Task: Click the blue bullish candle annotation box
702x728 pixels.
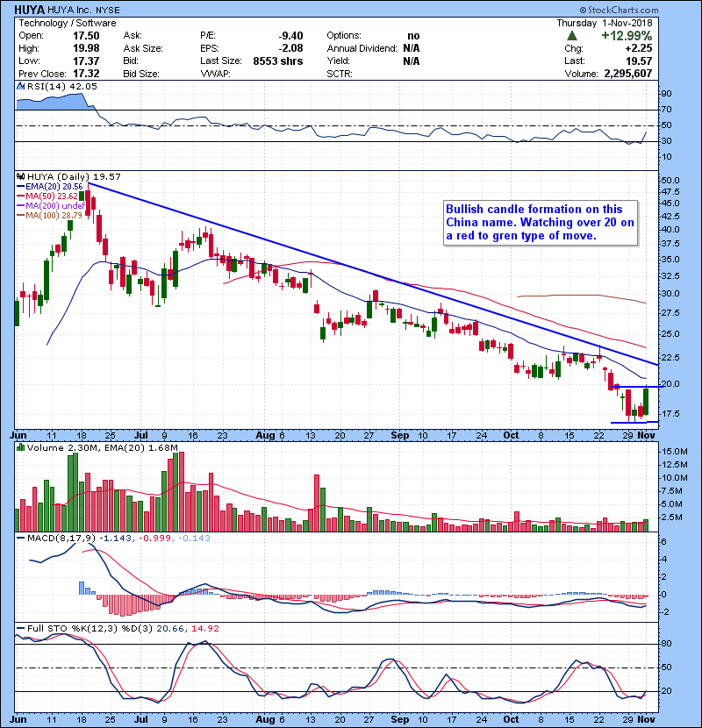Action: coord(541,223)
